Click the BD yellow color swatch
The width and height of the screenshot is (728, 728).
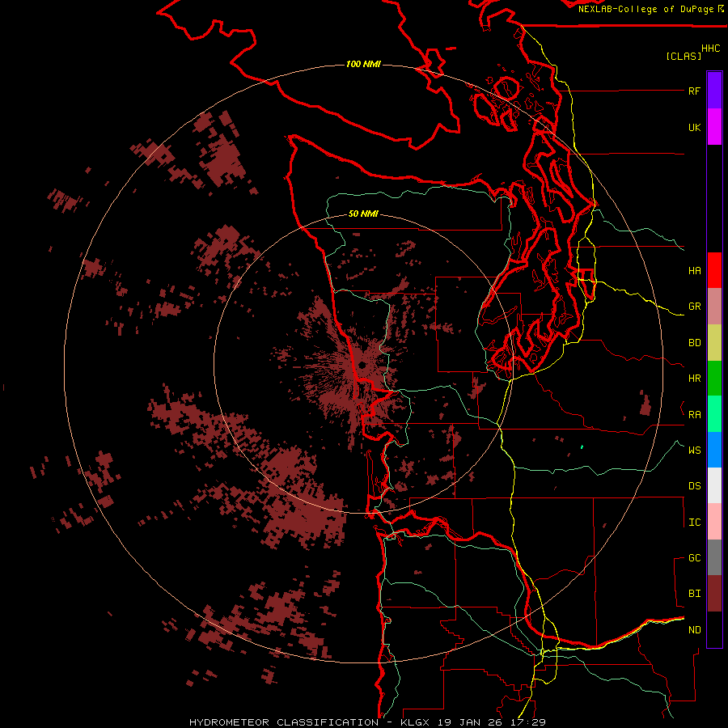click(x=714, y=342)
